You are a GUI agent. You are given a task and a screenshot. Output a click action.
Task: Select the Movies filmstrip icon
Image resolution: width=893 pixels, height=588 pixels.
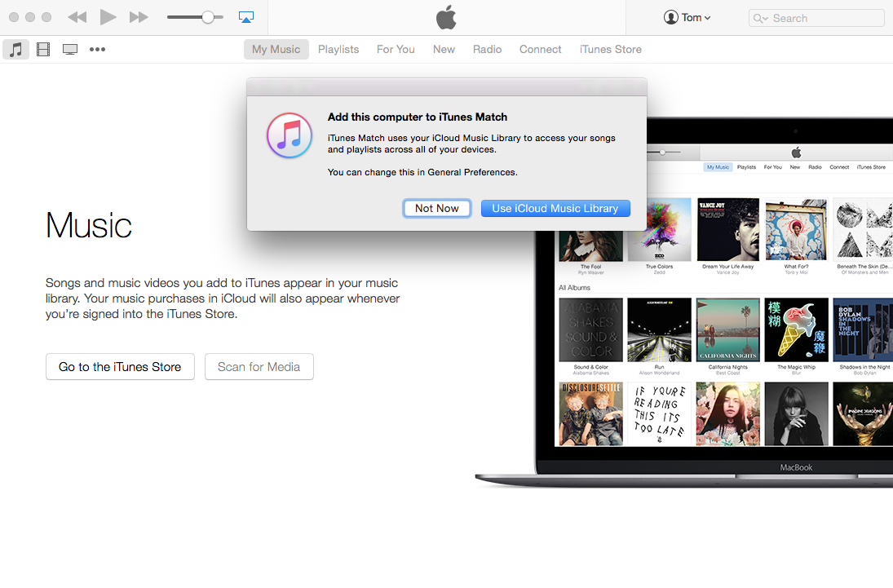click(43, 49)
